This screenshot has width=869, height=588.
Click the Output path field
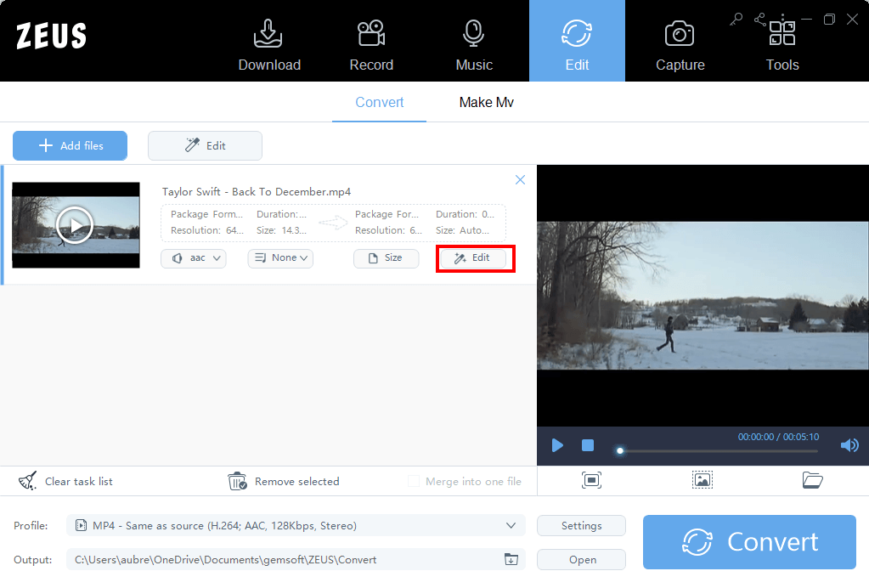tap(296, 560)
